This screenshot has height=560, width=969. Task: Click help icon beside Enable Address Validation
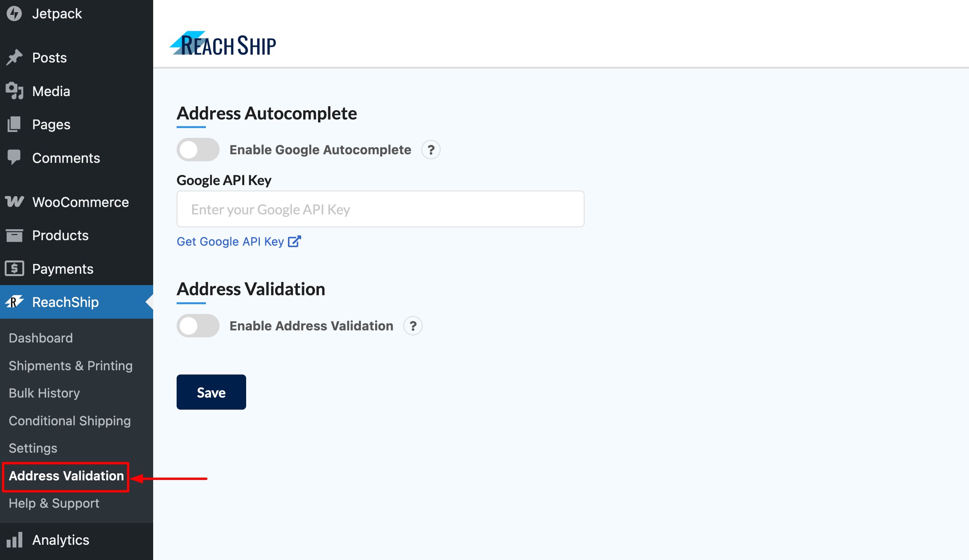(413, 326)
